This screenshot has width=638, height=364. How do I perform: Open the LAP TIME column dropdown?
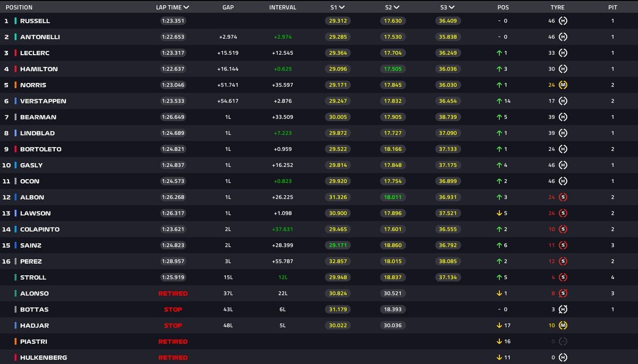click(186, 7)
